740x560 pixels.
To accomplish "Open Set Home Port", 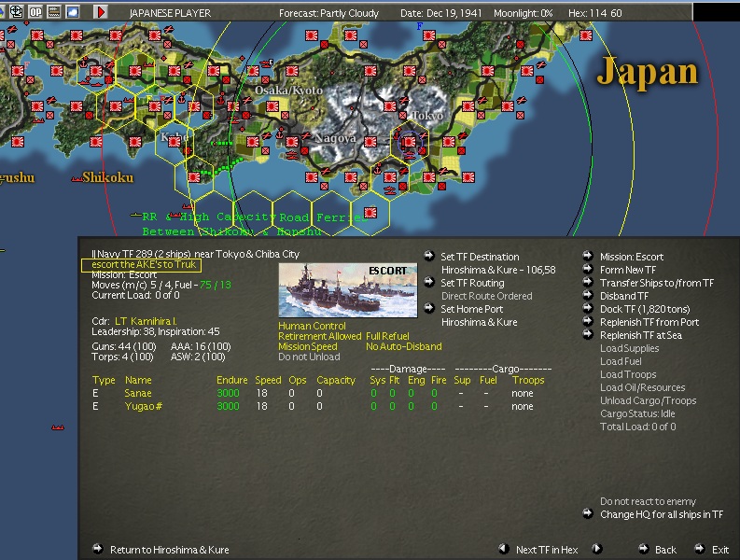I will click(x=472, y=309).
